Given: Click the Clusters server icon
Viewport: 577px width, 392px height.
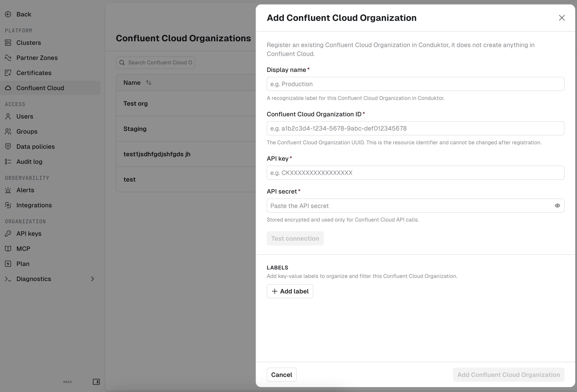Looking at the screenshot, I should tap(8, 43).
